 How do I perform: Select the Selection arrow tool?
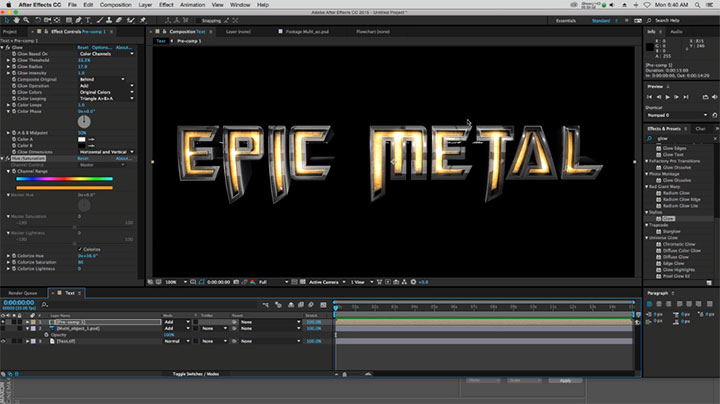click(x=6, y=20)
